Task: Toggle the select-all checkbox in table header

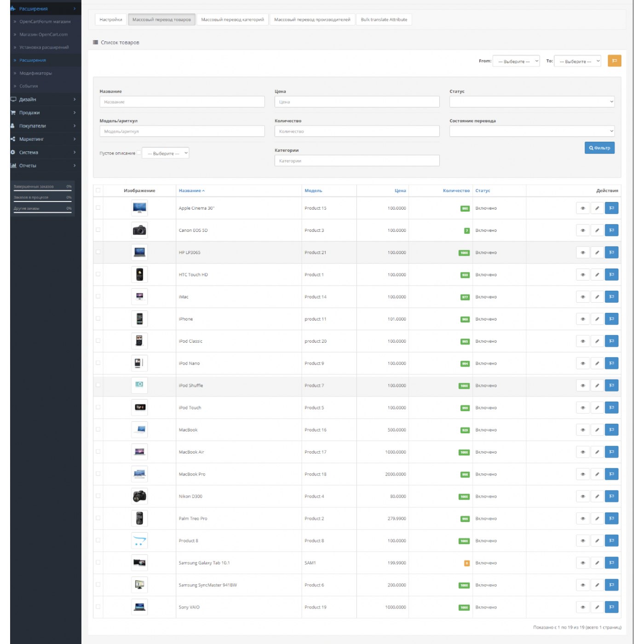Action: (98, 190)
